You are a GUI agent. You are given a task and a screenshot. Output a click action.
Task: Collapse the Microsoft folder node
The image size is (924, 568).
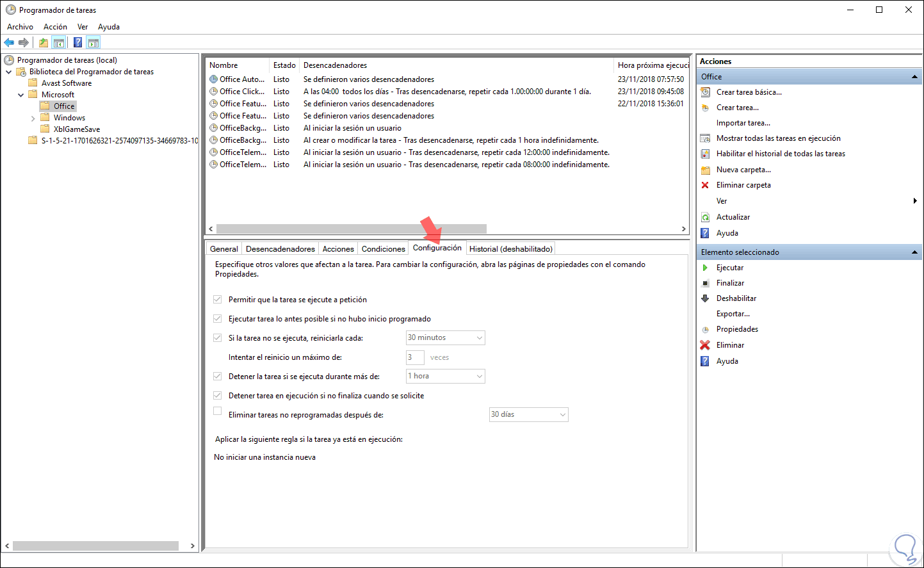(x=21, y=95)
